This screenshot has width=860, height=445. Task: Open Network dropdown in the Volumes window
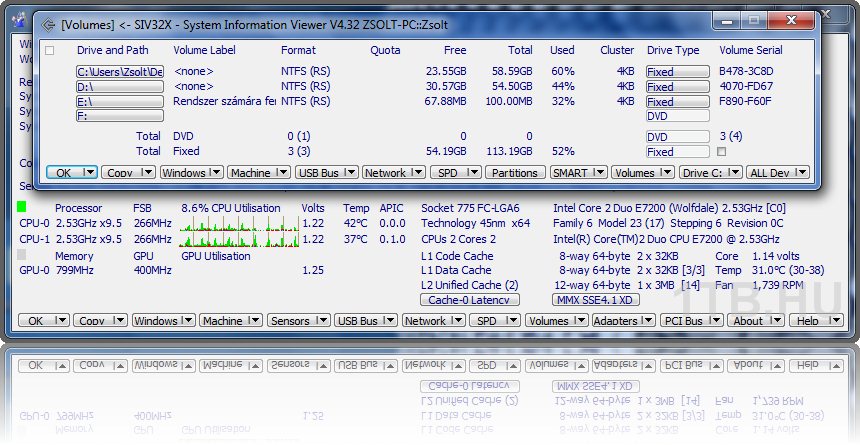pos(394,172)
